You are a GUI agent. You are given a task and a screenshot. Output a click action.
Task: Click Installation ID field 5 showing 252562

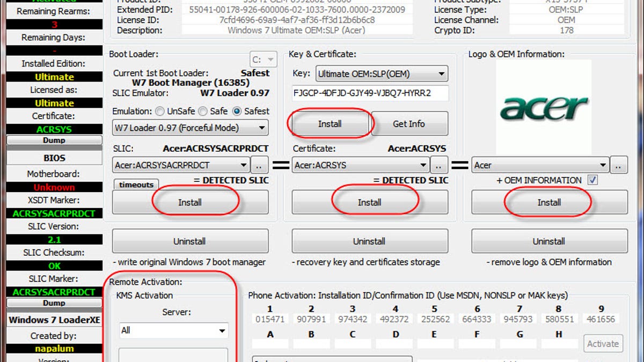click(435, 319)
